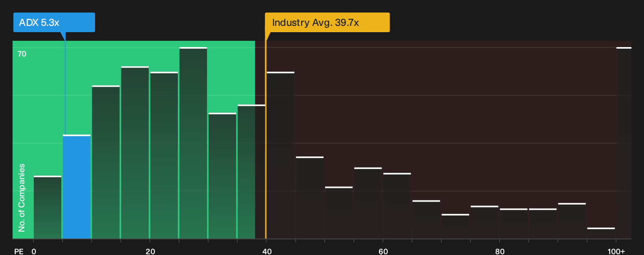Select the 15 to 20 PE bar

point(135,153)
